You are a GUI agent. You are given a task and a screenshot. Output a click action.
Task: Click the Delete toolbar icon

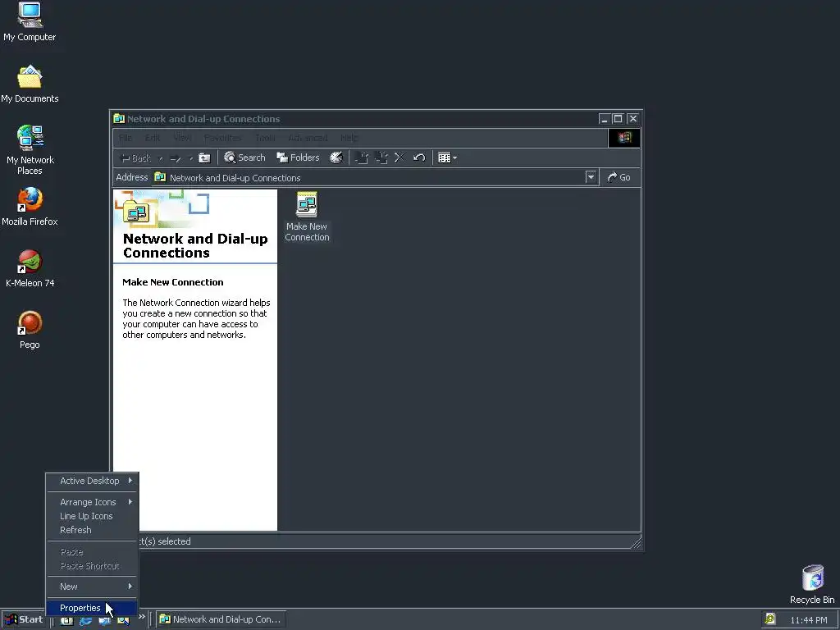399,157
